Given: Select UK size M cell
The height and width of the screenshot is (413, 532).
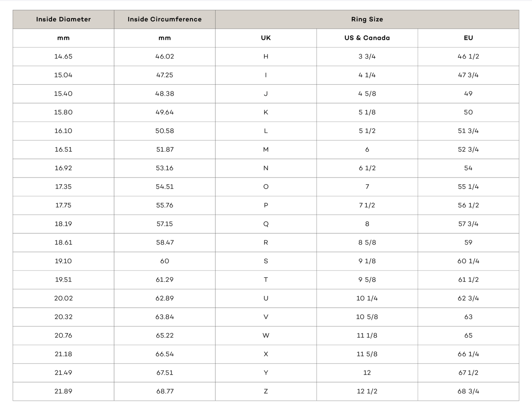Looking at the screenshot, I should point(266,150).
